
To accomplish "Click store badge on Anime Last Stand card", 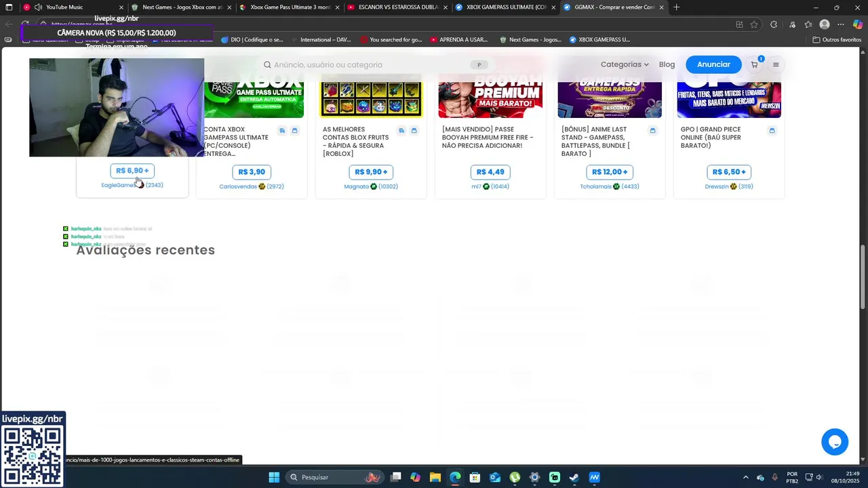I will [x=652, y=130].
